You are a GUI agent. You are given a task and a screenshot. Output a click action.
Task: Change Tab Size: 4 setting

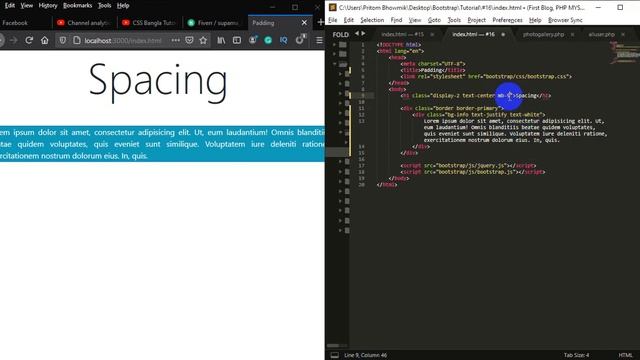click(x=576, y=355)
